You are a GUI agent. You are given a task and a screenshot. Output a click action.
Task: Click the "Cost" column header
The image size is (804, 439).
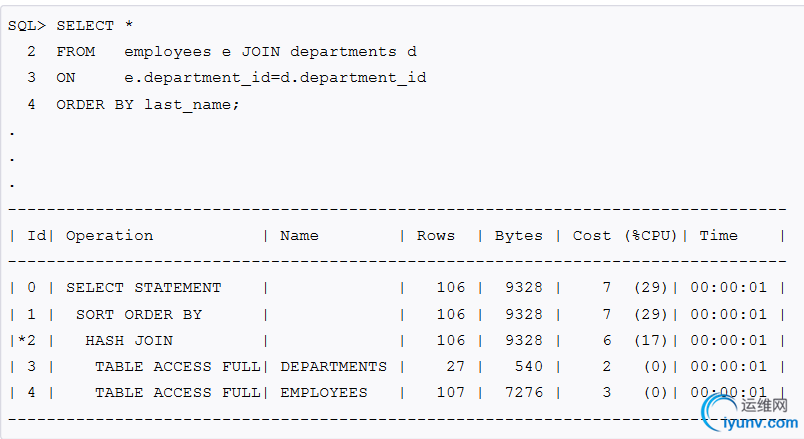click(x=591, y=236)
